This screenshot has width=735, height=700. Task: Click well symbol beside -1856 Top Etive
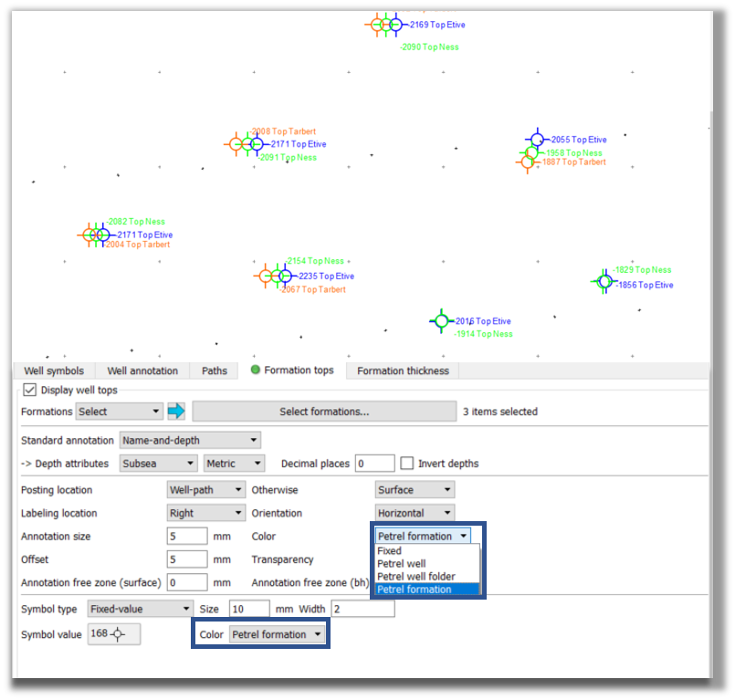pyautogui.click(x=604, y=282)
